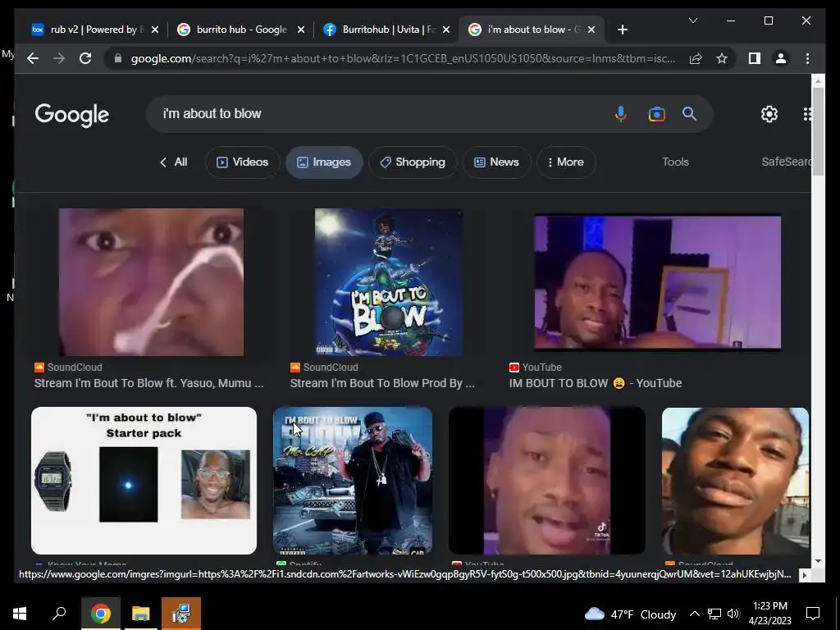Share this page via address bar icon
Image resolution: width=840 pixels, height=630 pixels.
click(696, 58)
